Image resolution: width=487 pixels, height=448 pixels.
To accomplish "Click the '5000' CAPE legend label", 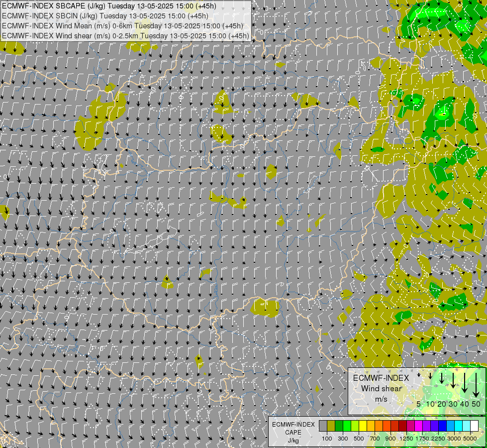I will coord(470,439).
